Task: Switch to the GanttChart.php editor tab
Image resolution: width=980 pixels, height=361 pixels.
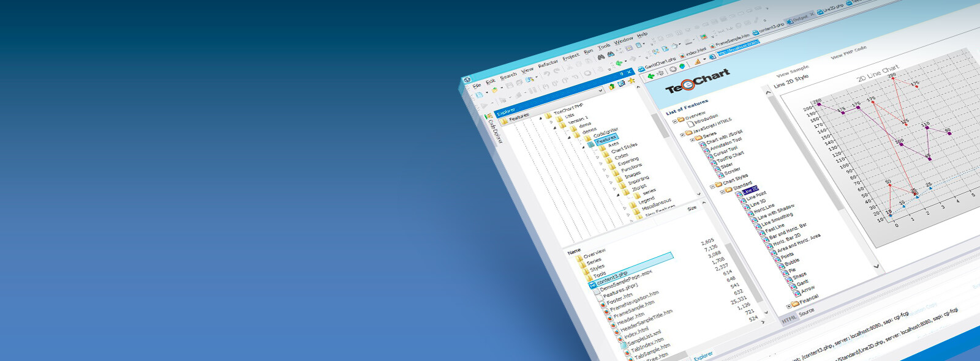Action: click(657, 65)
